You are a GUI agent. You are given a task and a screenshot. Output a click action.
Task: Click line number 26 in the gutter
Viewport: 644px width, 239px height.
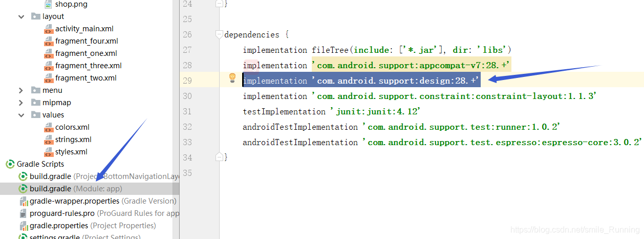click(187, 34)
